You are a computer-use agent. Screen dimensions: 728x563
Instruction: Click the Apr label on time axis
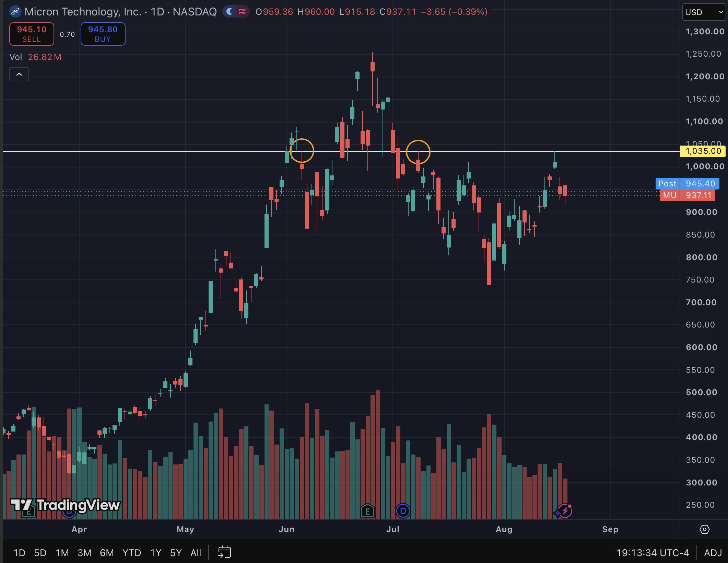tap(79, 529)
